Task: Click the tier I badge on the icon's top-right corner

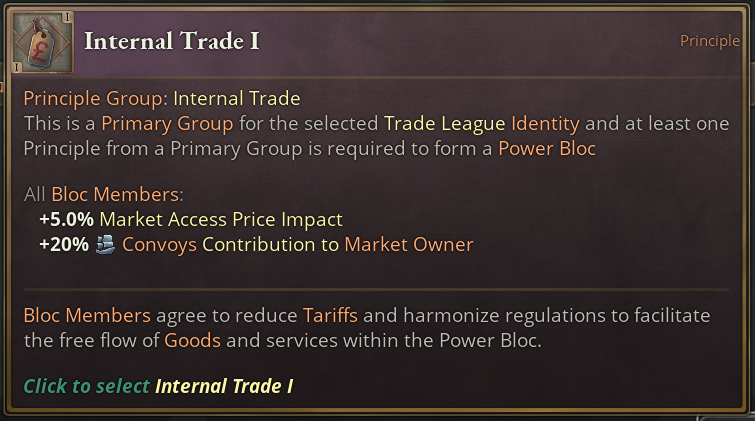Action: click(66, 18)
